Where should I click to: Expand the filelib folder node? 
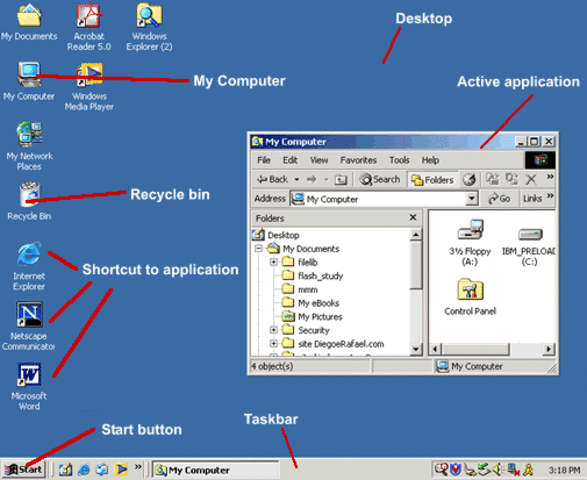point(274,262)
